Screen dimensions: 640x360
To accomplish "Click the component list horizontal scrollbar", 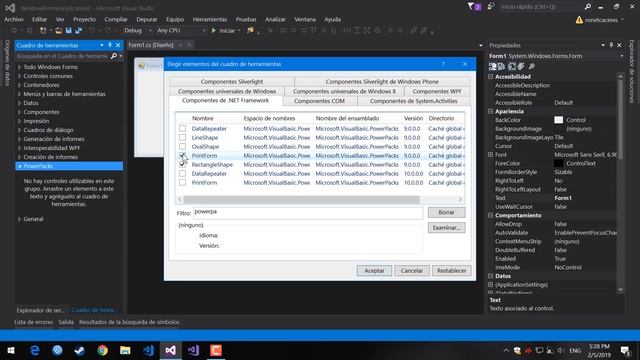I will [x=302, y=199].
